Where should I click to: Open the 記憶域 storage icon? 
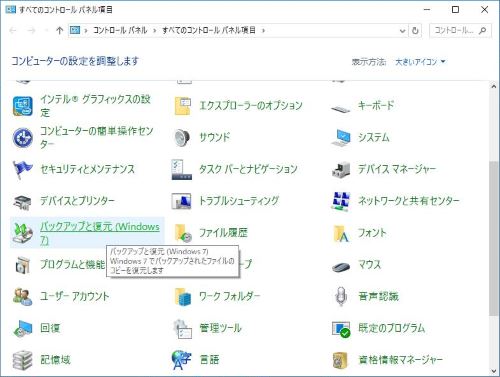tap(22, 360)
